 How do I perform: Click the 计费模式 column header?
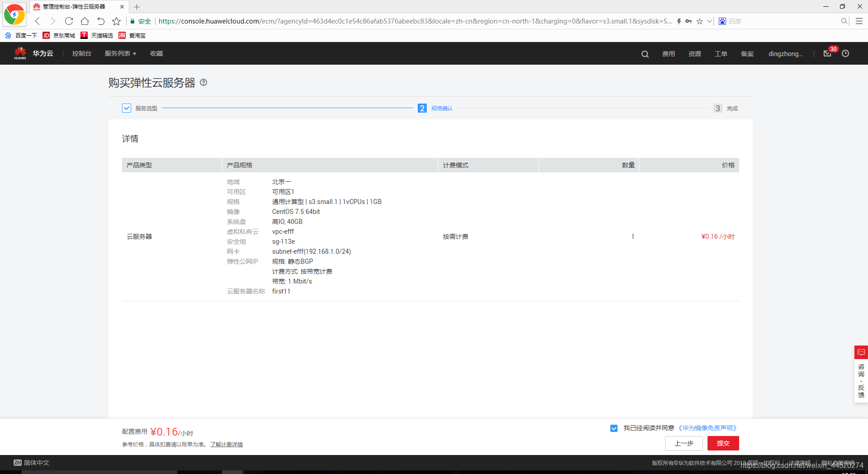(x=488, y=165)
